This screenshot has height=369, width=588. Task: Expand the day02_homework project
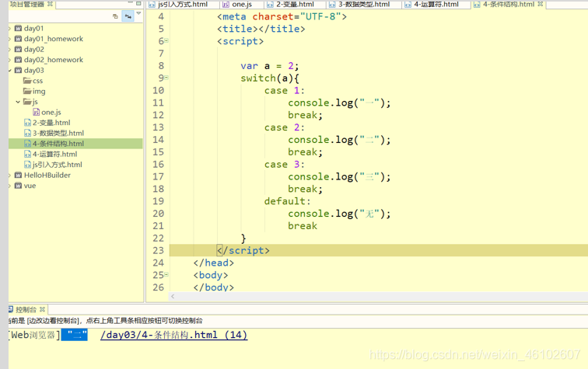(x=10, y=60)
